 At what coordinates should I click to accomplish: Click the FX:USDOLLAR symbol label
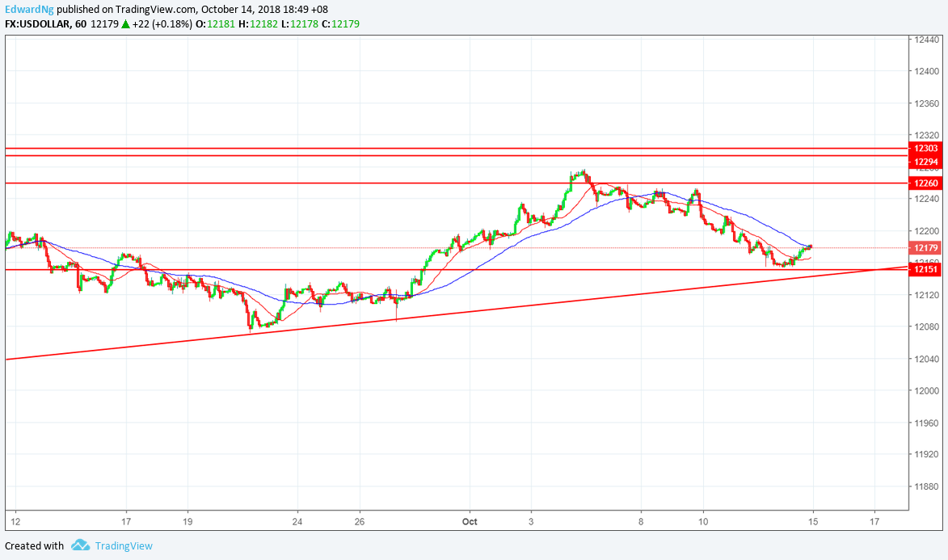click(x=37, y=24)
